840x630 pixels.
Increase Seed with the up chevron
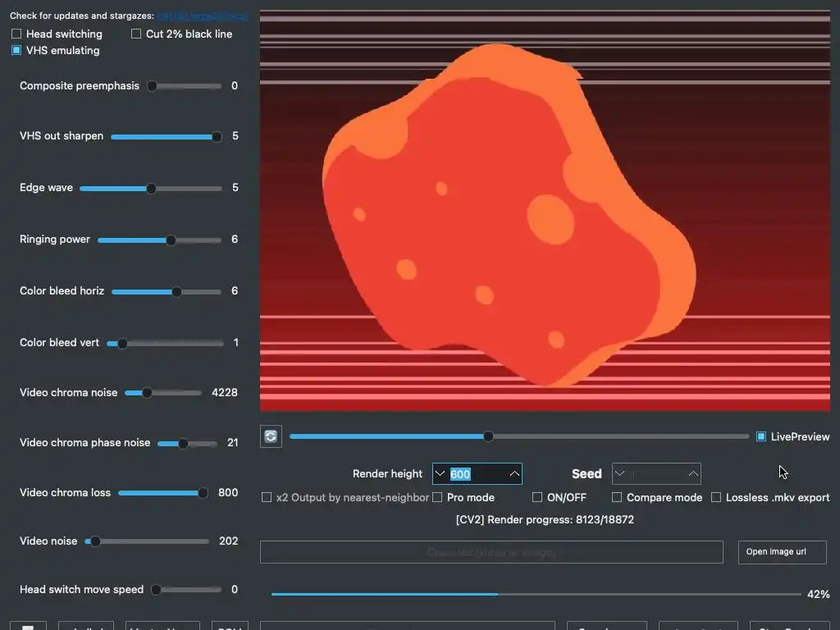693,473
